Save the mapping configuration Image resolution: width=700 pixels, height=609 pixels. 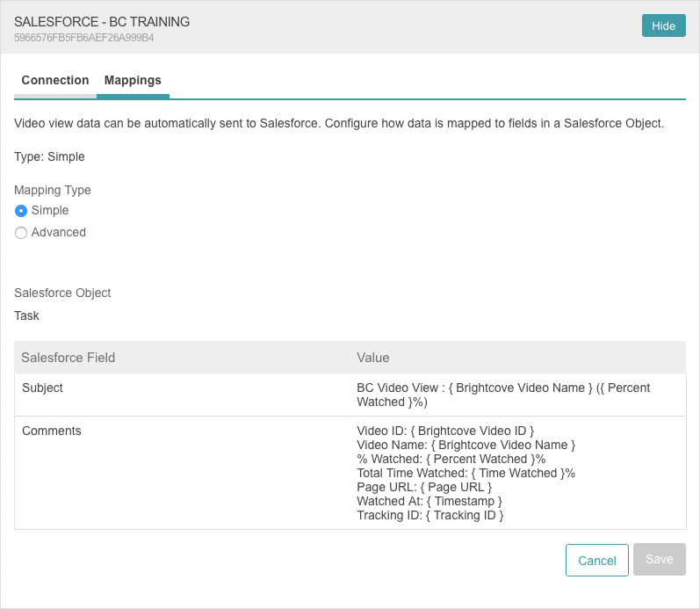click(660, 560)
